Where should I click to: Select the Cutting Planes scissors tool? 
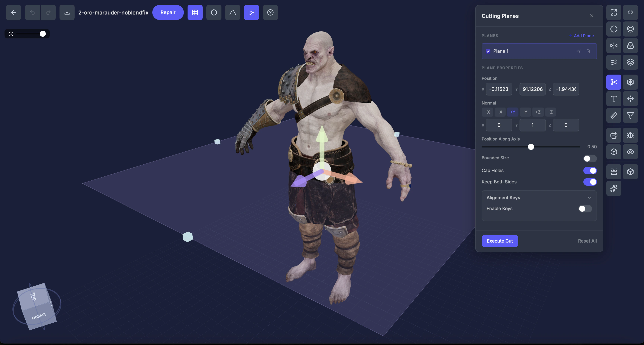point(614,82)
